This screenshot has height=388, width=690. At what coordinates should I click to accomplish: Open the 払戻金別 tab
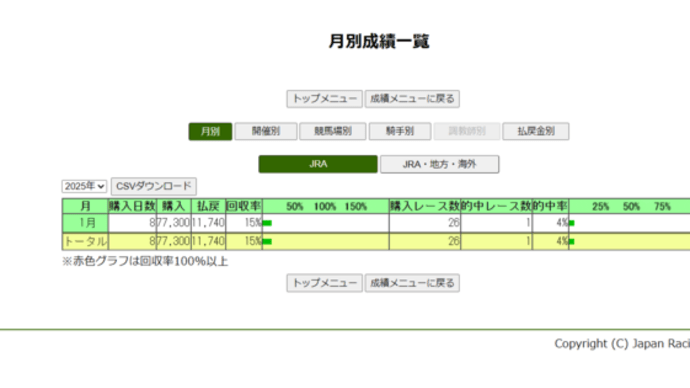(536, 131)
